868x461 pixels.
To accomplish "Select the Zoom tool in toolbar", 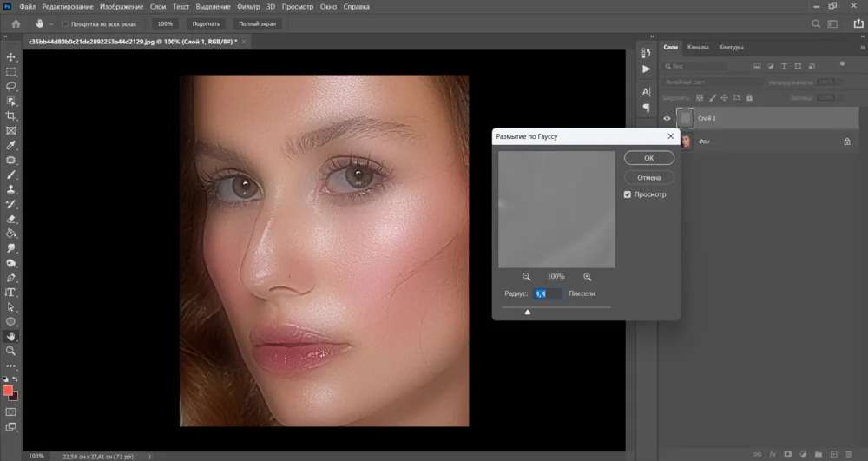I will pyautogui.click(x=11, y=351).
